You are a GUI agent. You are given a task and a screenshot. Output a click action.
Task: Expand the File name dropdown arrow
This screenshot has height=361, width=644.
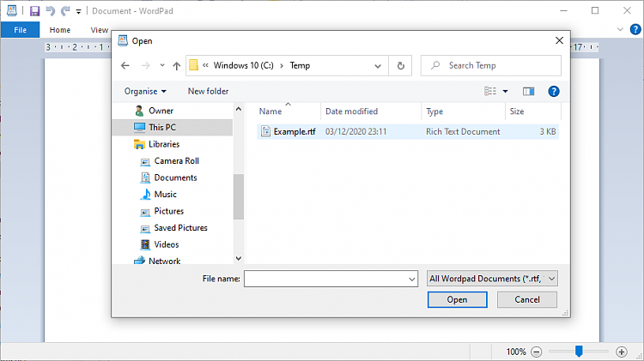[x=411, y=279]
